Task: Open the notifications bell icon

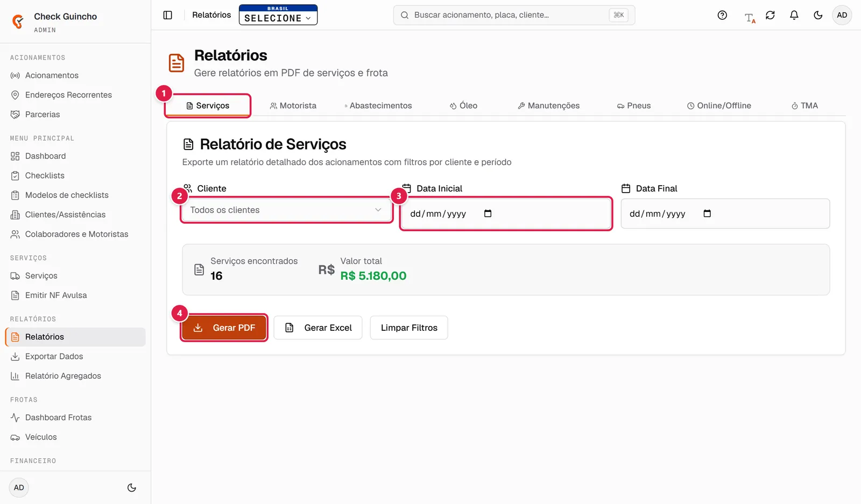Action: 794,15
